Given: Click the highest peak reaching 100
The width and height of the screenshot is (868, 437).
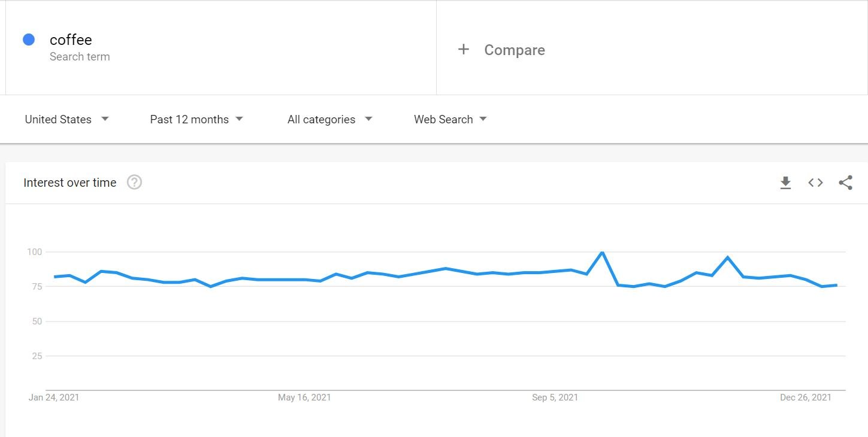Looking at the screenshot, I should (x=602, y=252).
